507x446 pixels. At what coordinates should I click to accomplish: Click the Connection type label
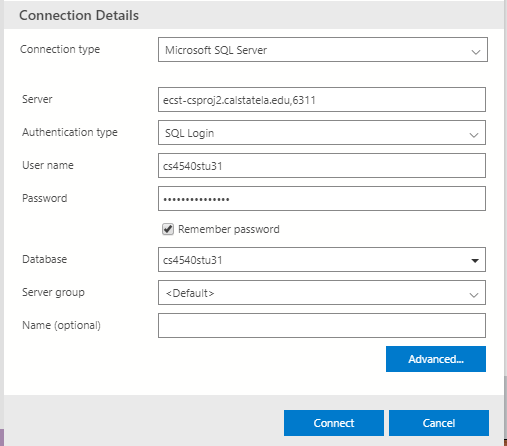(x=60, y=49)
